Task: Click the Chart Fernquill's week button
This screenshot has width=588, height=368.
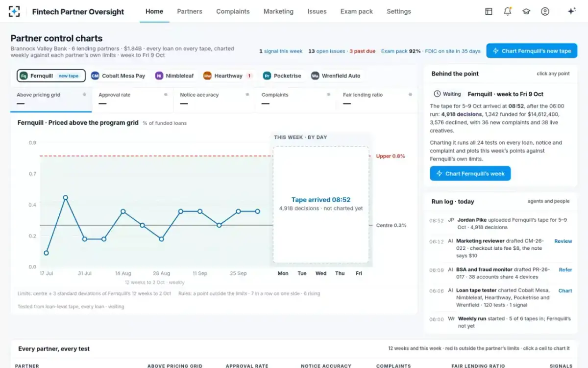Action: 470,173
